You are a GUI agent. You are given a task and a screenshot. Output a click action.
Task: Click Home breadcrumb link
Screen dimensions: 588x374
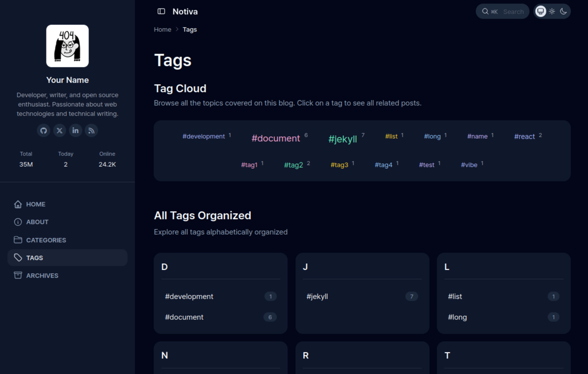pyautogui.click(x=162, y=29)
